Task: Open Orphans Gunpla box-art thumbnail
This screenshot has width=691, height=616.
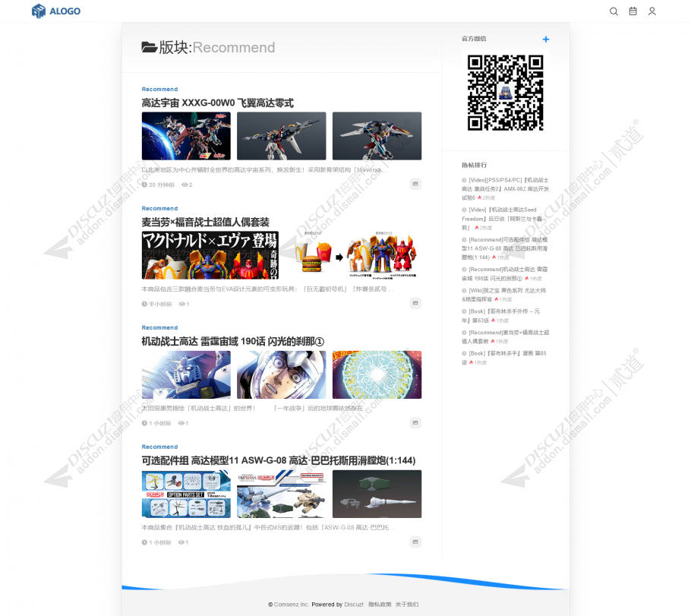Action: (x=282, y=494)
